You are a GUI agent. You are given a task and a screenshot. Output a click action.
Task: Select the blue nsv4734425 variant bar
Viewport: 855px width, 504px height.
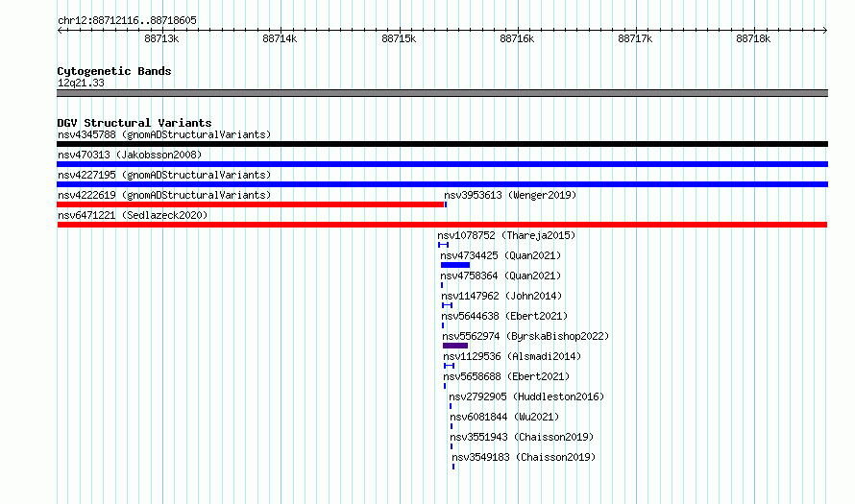455,265
